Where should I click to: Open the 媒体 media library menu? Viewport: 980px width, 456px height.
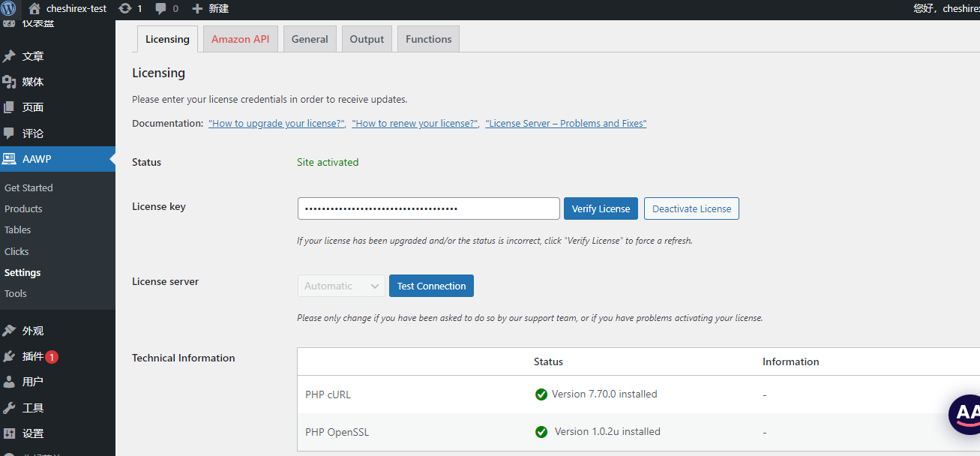33,82
